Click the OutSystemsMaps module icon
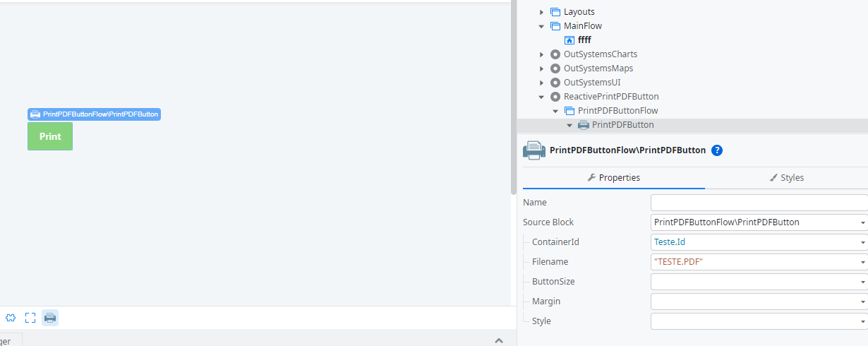This screenshot has height=346, width=868. [x=555, y=68]
